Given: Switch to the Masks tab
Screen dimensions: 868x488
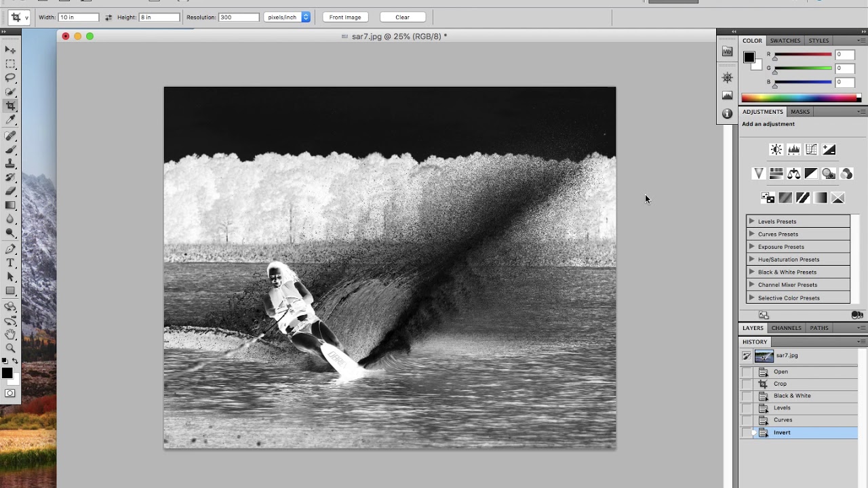Looking at the screenshot, I should pyautogui.click(x=800, y=112).
